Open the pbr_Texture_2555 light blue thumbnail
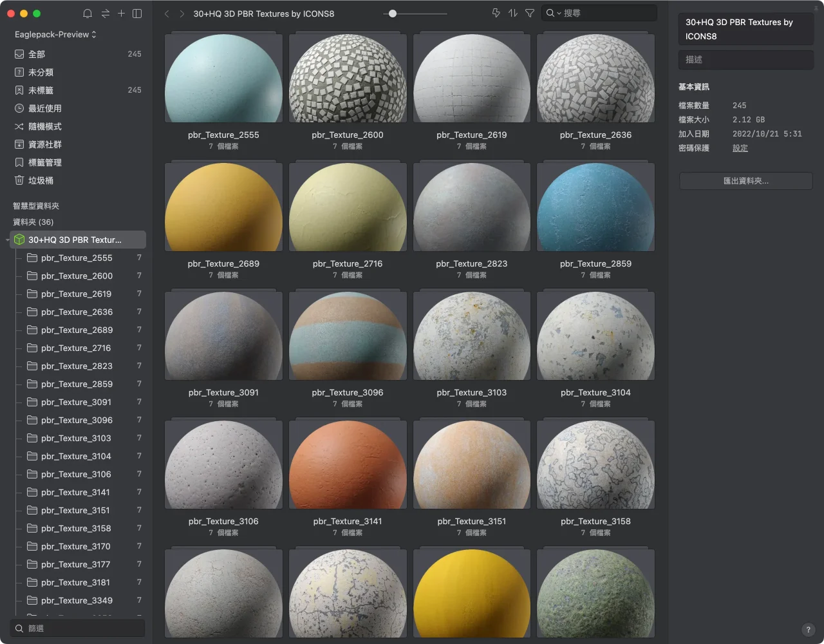824x644 pixels. click(223, 78)
